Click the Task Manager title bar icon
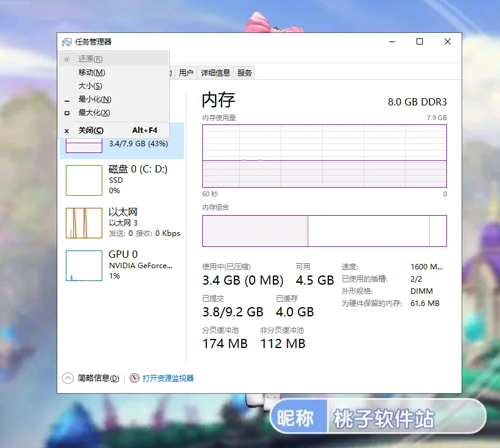 66,42
